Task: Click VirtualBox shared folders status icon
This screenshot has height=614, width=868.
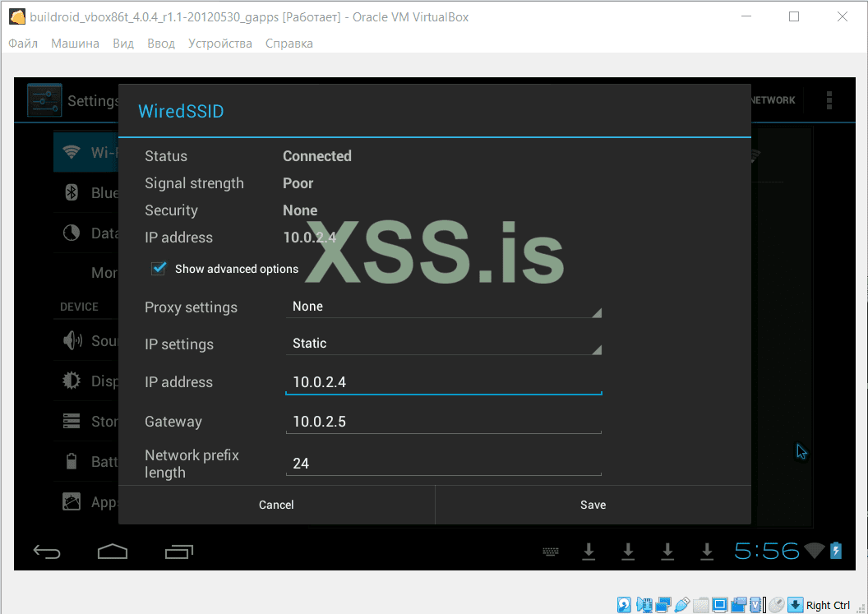Action: pyautogui.click(x=701, y=605)
